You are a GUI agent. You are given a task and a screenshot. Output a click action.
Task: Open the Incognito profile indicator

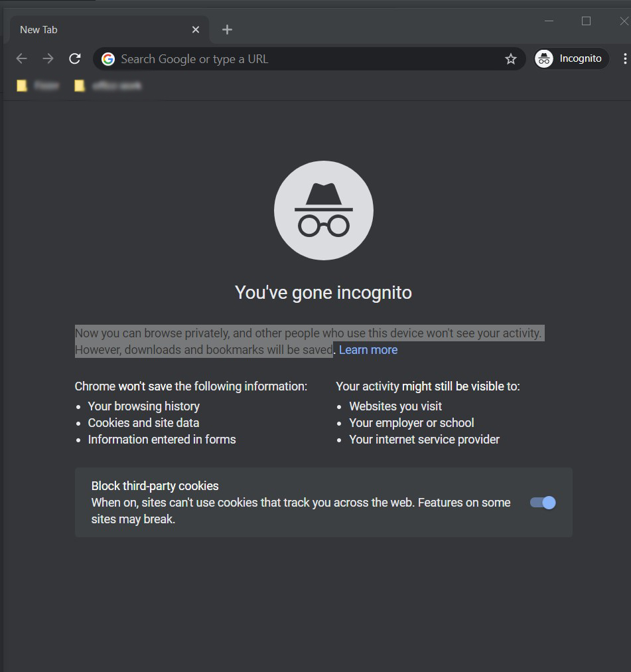tap(571, 58)
